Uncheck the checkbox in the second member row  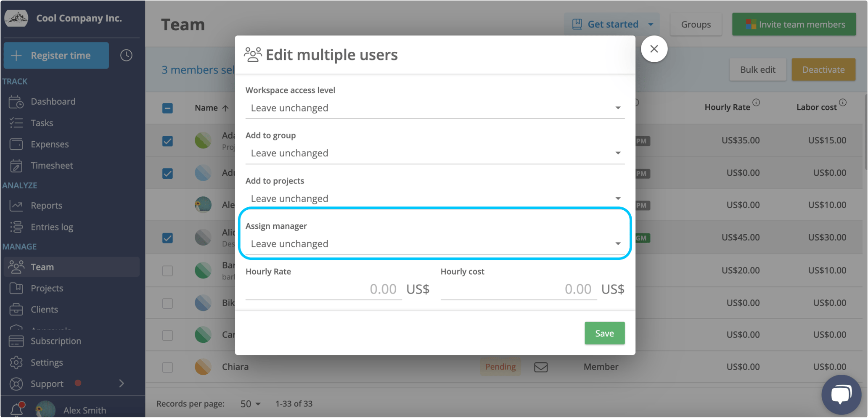pos(167,173)
